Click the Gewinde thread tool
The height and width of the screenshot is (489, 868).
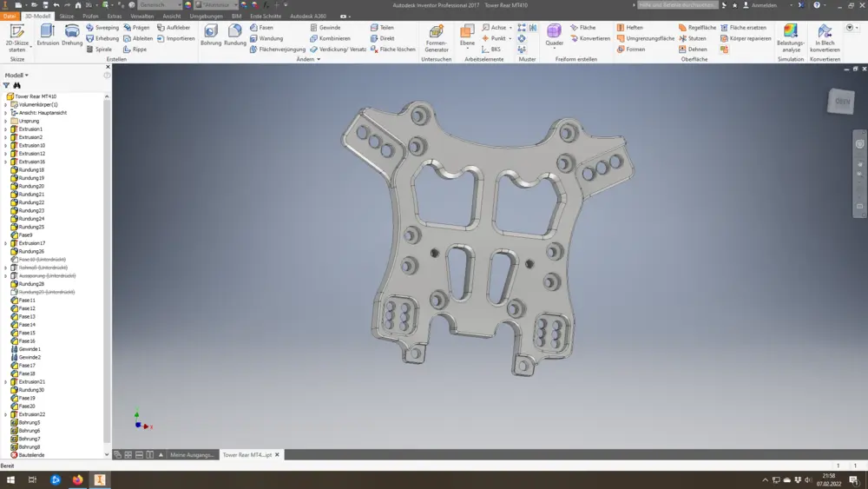(x=325, y=27)
